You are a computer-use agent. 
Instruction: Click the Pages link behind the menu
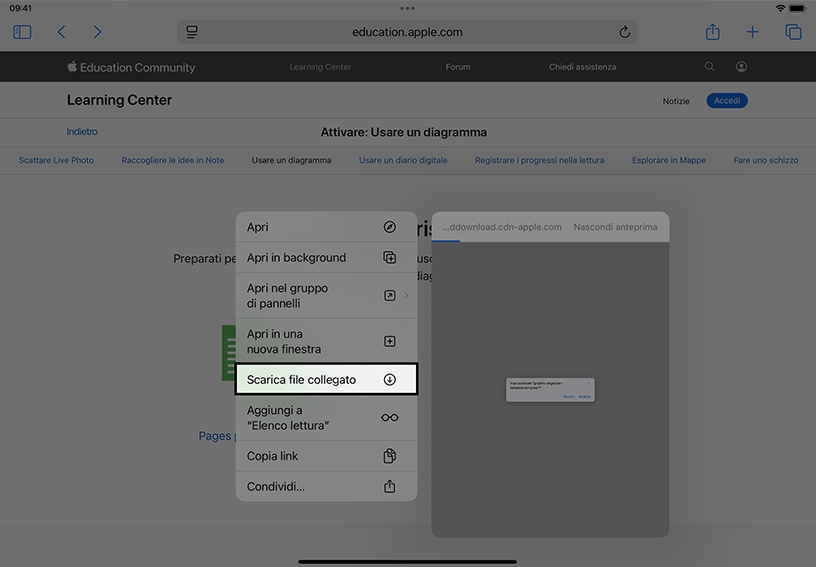pyautogui.click(x=215, y=436)
